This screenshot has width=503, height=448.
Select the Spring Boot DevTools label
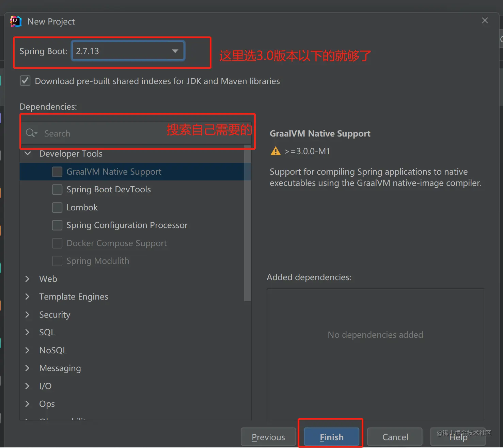[x=109, y=190]
